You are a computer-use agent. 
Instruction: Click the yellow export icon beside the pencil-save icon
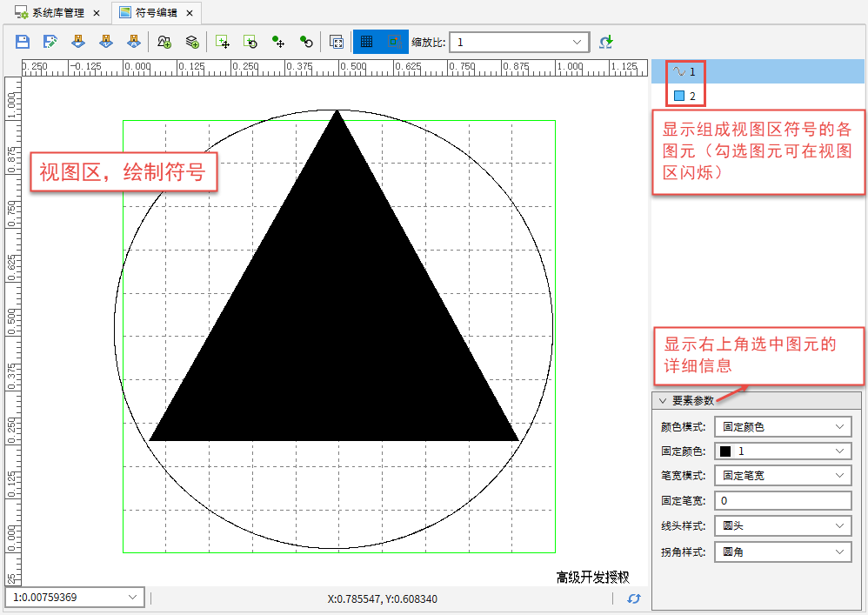tap(78, 42)
